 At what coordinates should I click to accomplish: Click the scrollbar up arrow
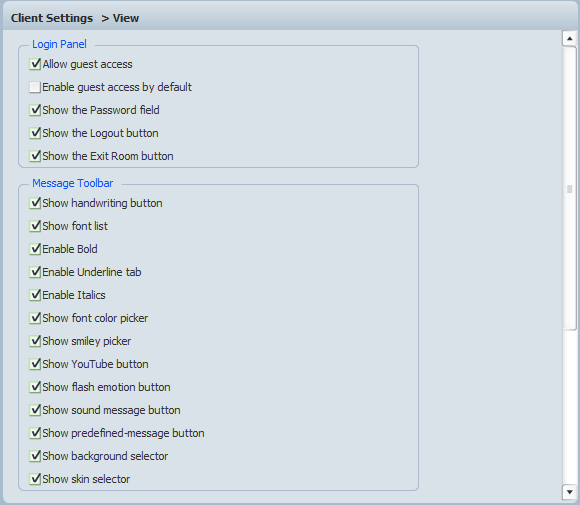569,38
